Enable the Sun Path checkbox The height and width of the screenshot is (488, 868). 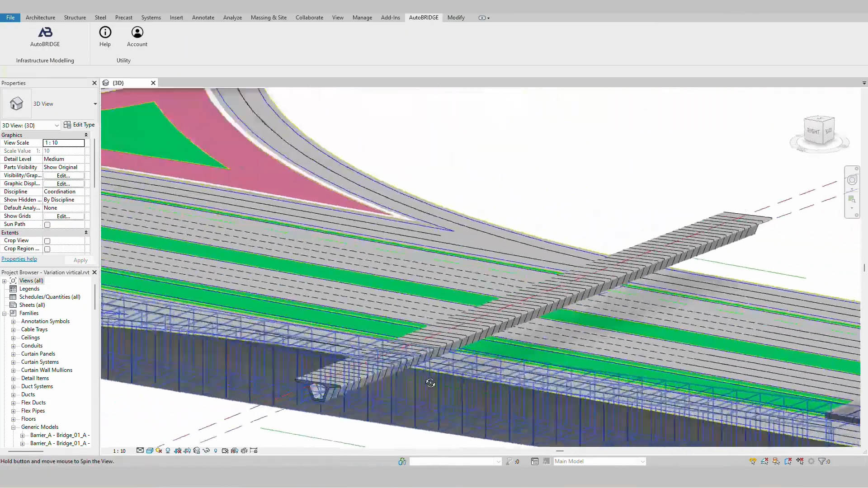(x=47, y=225)
